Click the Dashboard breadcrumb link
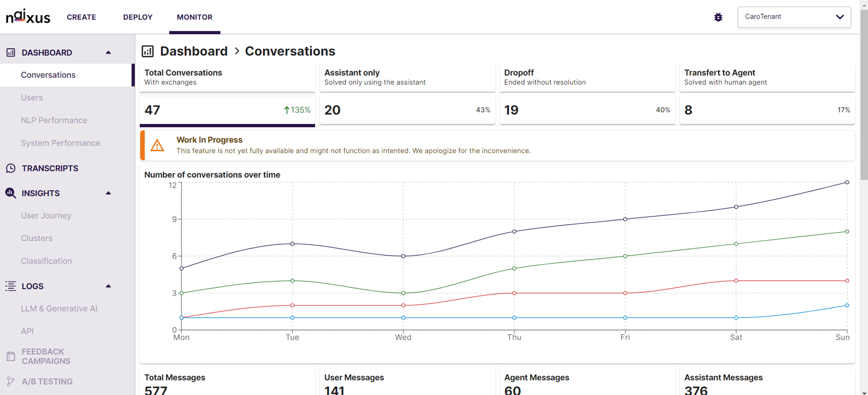Viewport: 868px width, 395px height. point(194,51)
